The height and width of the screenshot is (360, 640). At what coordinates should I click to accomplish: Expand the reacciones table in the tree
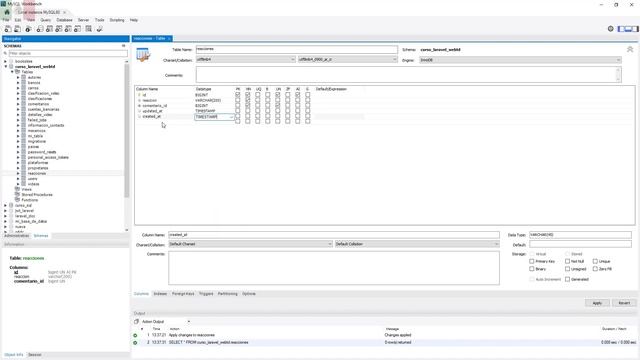pyautogui.click(x=18, y=173)
